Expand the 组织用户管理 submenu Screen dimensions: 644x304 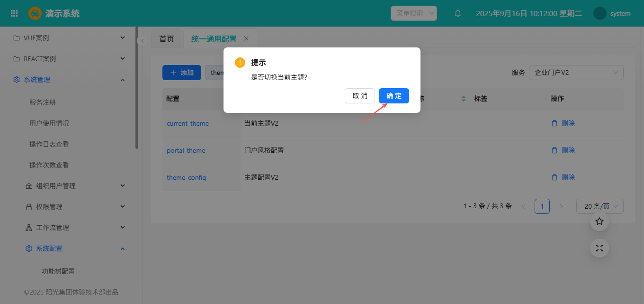point(76,186)
